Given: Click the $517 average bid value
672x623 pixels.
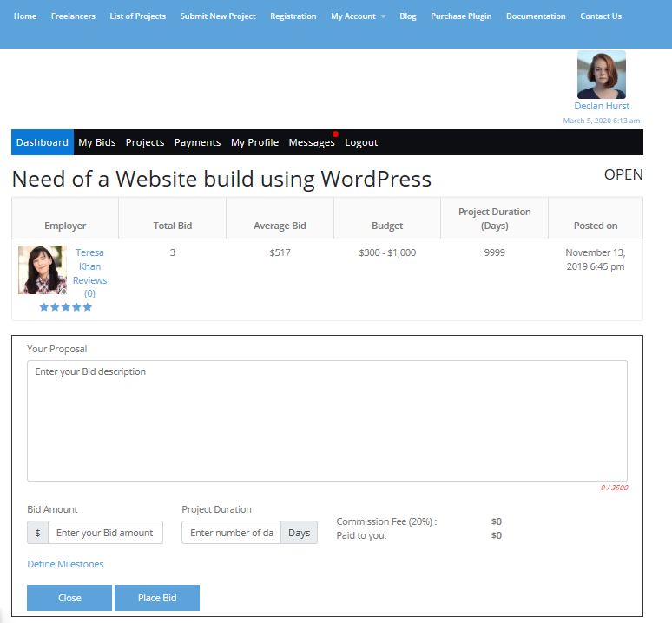Looking at the screenshot, I should (x=280, y=252).
